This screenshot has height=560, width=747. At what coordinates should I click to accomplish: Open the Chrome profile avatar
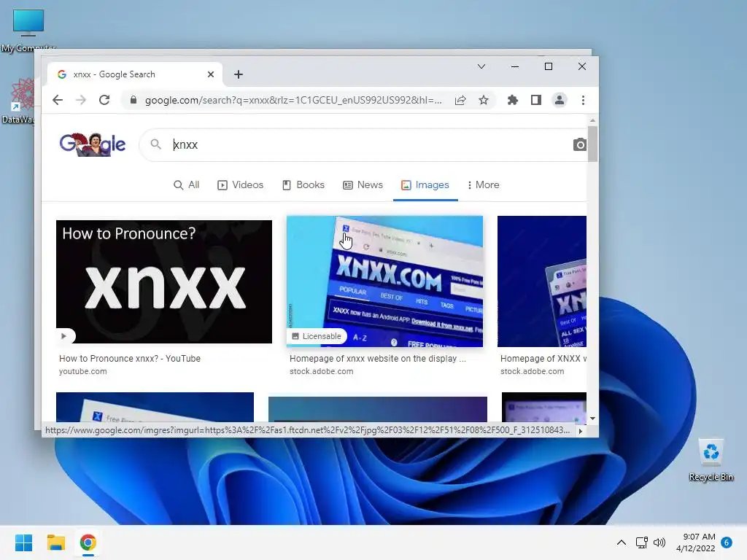click(560, 100)
